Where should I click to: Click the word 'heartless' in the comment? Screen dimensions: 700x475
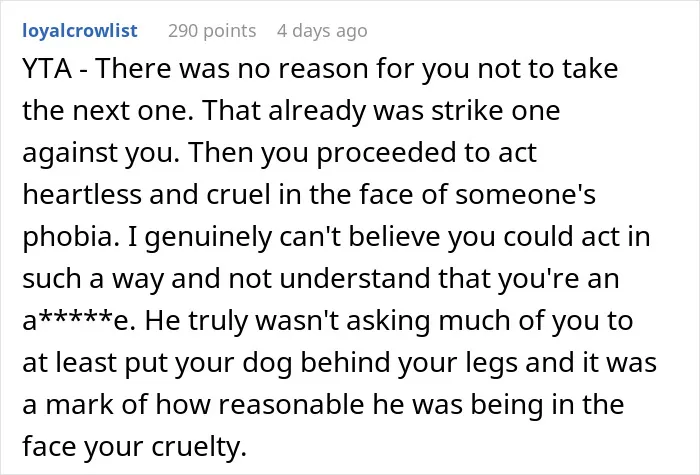[82, 194]
